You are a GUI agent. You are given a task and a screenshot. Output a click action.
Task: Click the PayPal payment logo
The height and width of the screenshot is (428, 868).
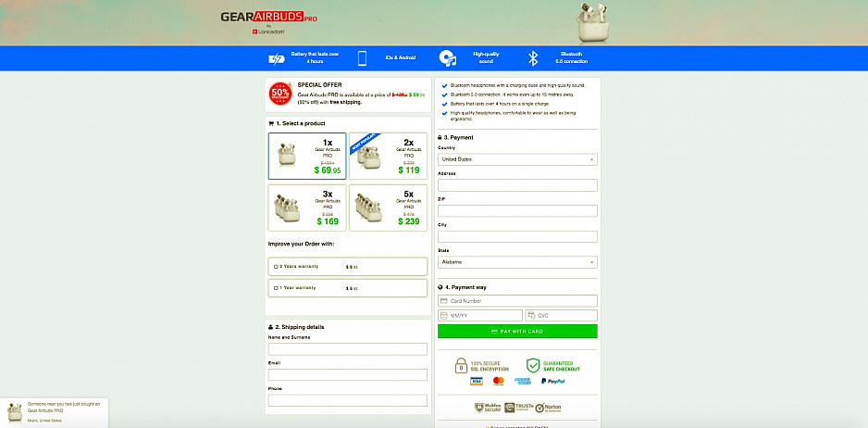coord(555,381)
